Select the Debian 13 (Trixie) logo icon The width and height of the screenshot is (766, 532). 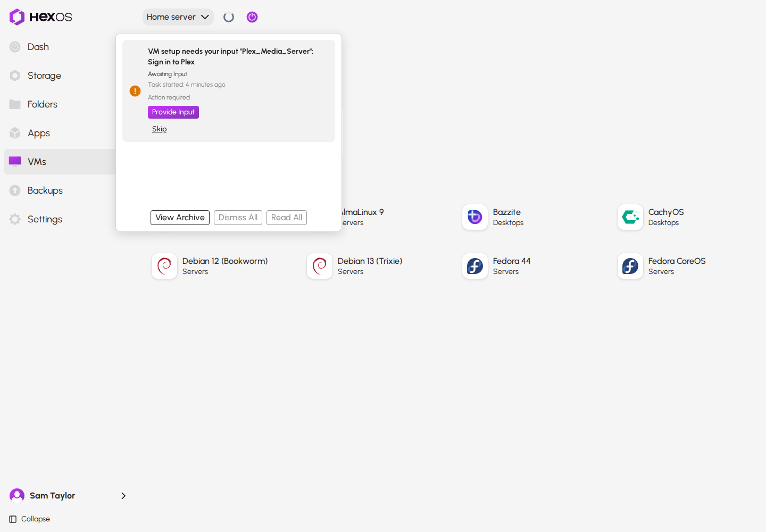coord(320,266)
